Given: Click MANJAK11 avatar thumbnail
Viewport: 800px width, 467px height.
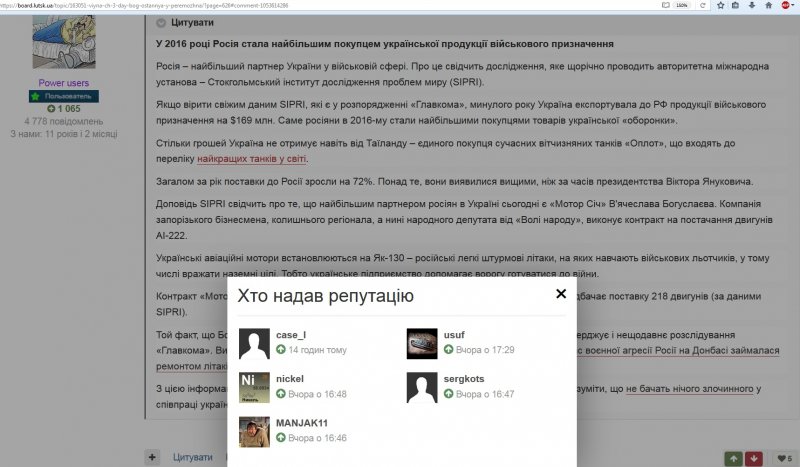Looking at the screenshot, I should [254, 431].
